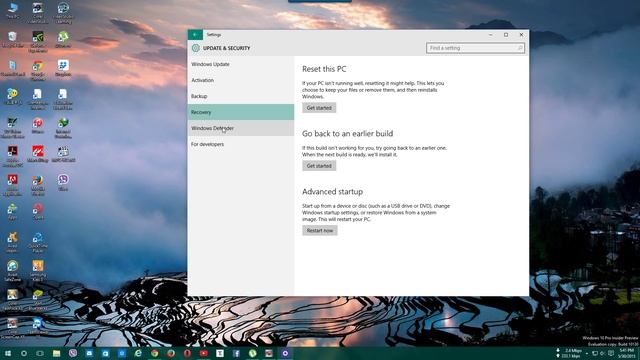Click the Update & Security gear icon
The width and height of the screenshot is (640, 360).
tap(196, 48)
